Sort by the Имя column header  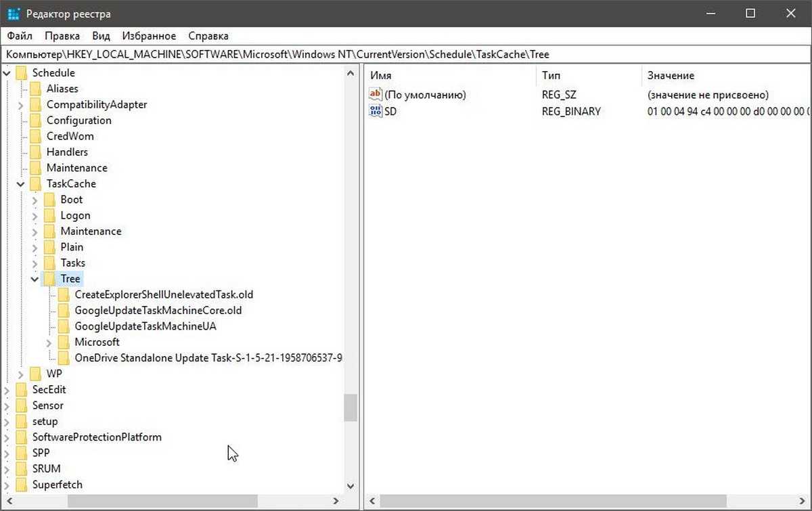[x=451, y=76]
